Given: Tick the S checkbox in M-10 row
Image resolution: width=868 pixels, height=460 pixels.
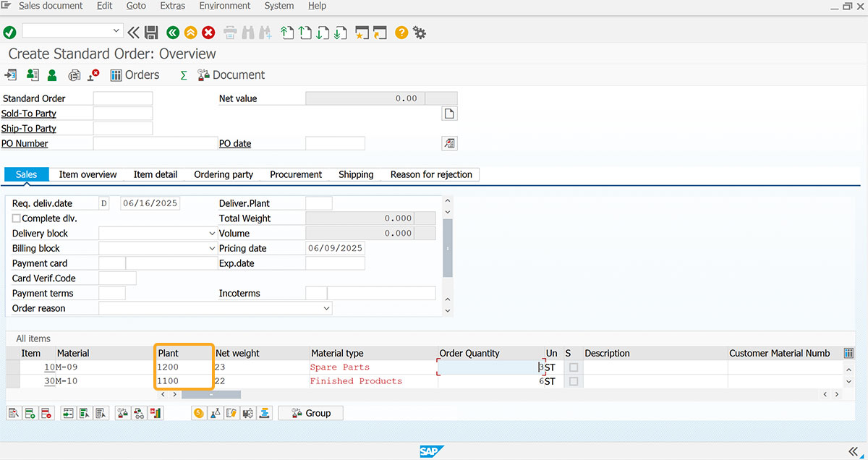Looking at the screenshot, I should coord(574,381).
